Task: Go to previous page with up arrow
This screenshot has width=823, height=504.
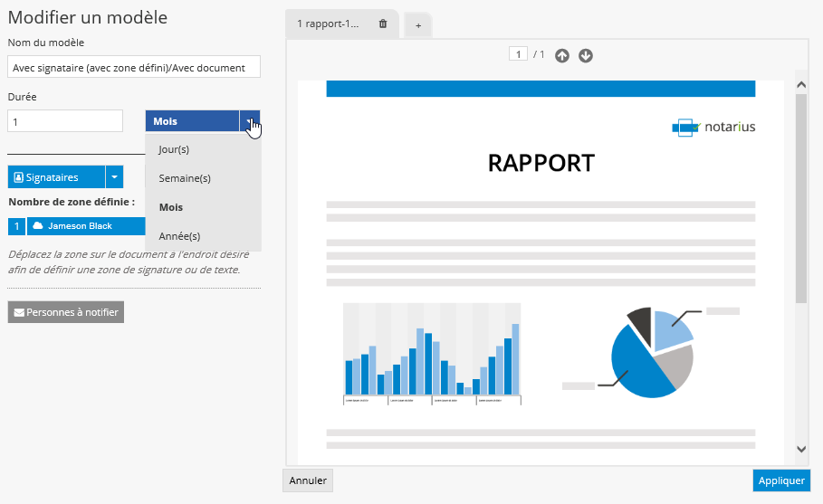Action: click(x=562, y=56)
